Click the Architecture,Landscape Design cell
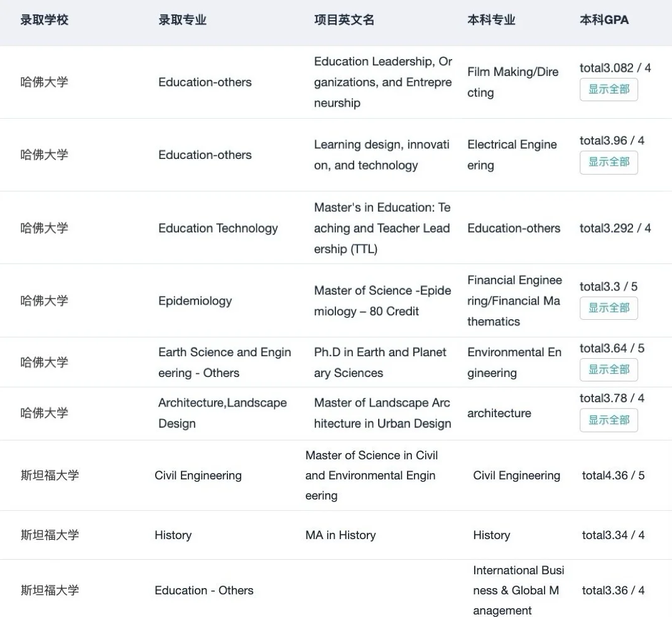 pos(222,413)
